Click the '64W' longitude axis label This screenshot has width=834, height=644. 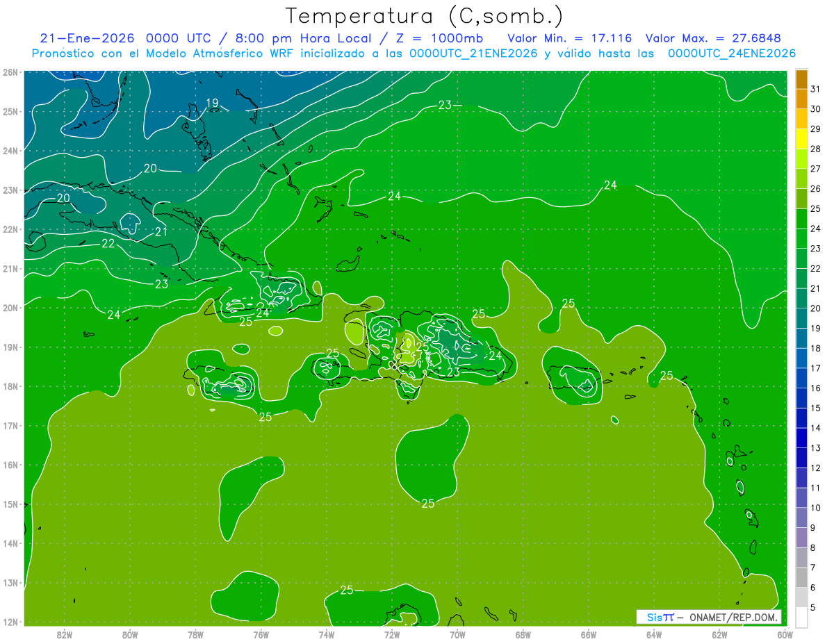(654, 634)
